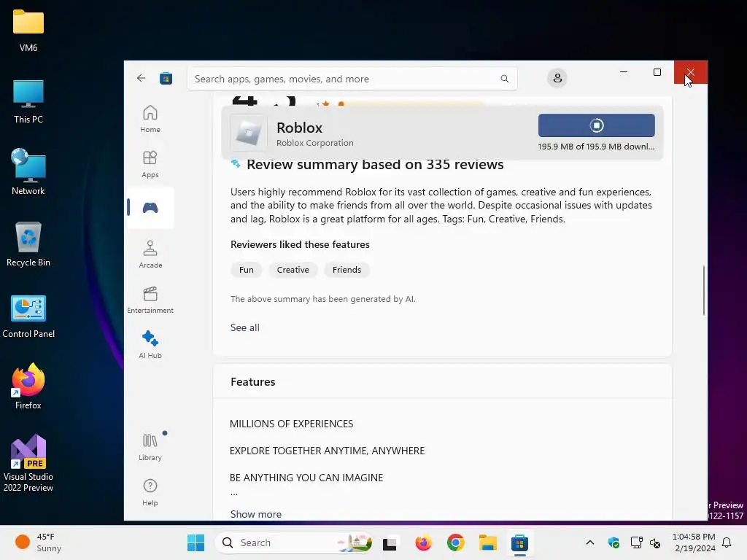Click the Roblox Corporation publisher link

(x=315, y=143)
